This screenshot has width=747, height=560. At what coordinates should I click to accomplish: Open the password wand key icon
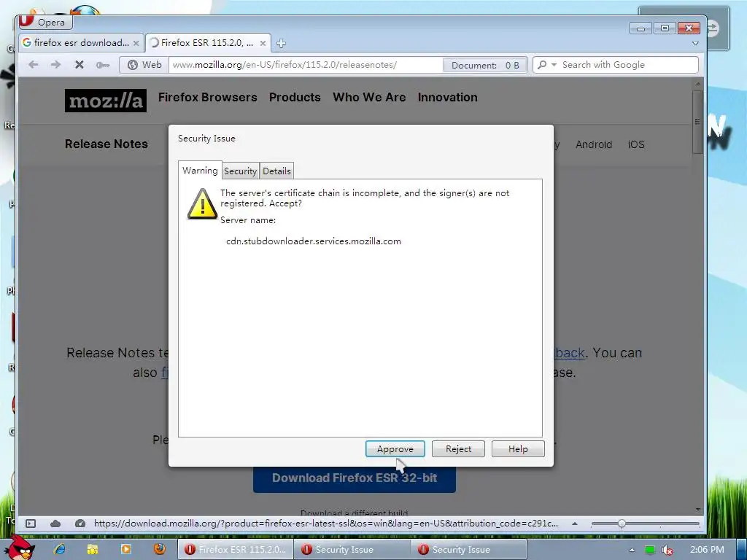coord(102,65)
